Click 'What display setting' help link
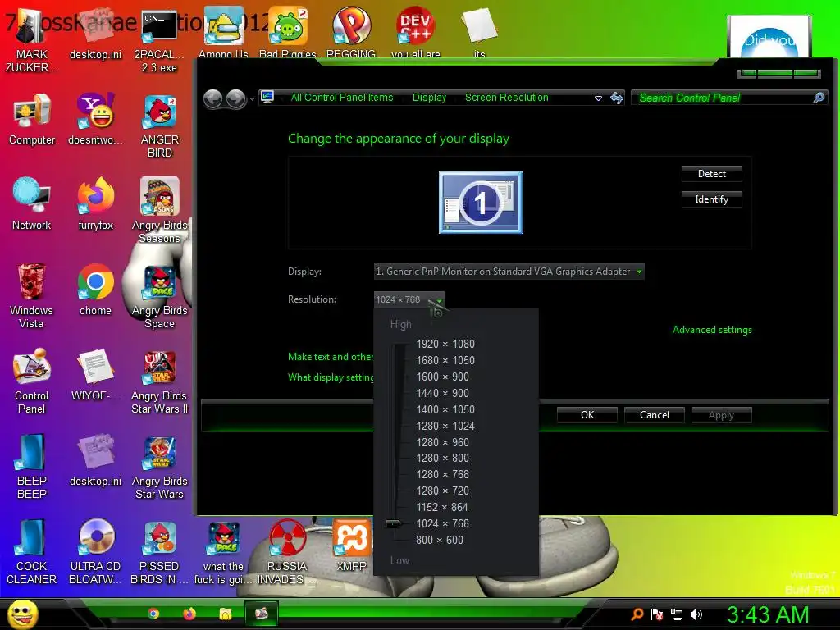Image resolution: width=840 pixels, height=630 pixels. [x=331, y=377]
